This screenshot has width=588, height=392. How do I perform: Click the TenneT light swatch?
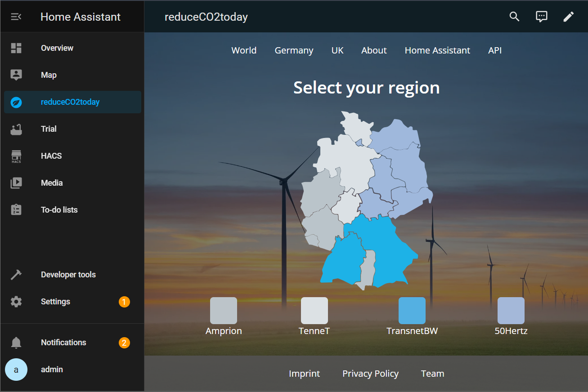314,311
